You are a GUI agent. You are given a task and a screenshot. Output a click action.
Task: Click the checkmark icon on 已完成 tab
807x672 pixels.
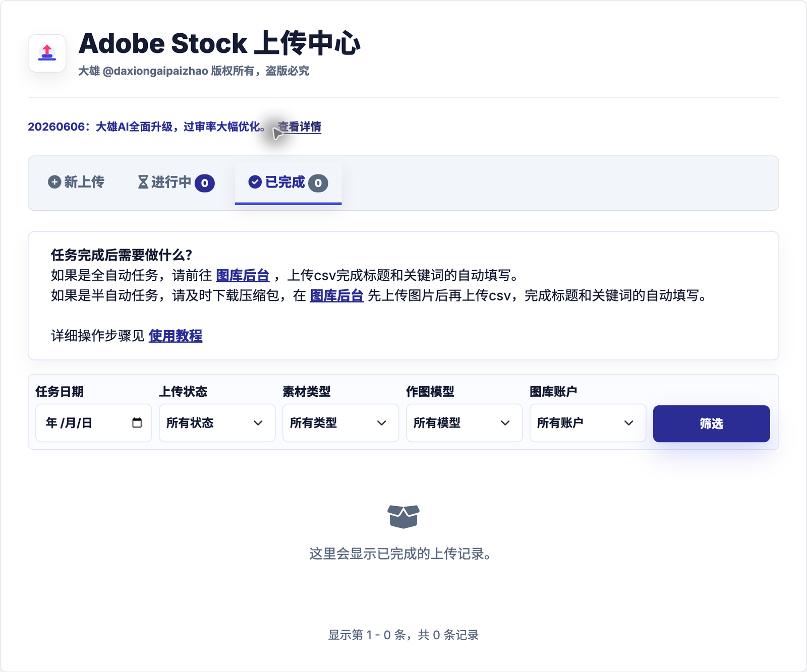click(255, 182)
